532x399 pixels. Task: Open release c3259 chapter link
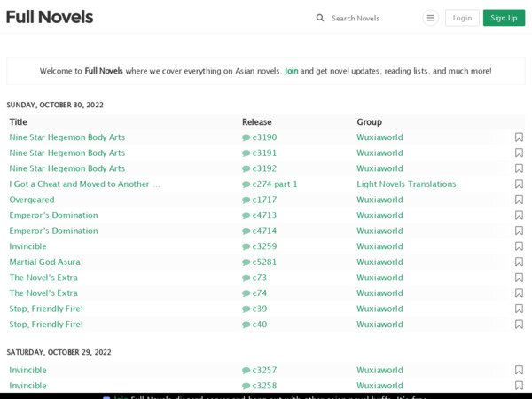(x=264, y=246)
